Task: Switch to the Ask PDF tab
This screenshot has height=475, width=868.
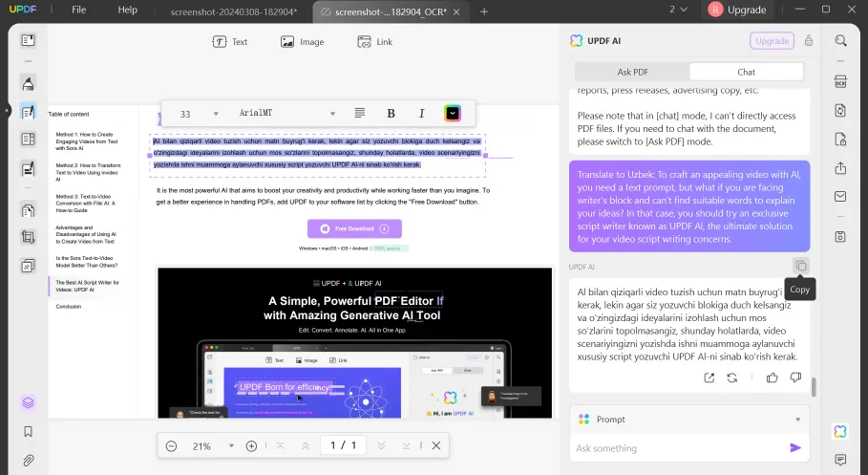Action: [x=633, y=72]
